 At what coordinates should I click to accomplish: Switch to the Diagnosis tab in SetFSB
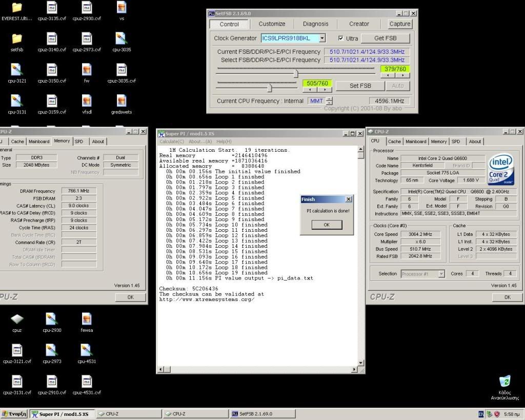coord(315,24)
